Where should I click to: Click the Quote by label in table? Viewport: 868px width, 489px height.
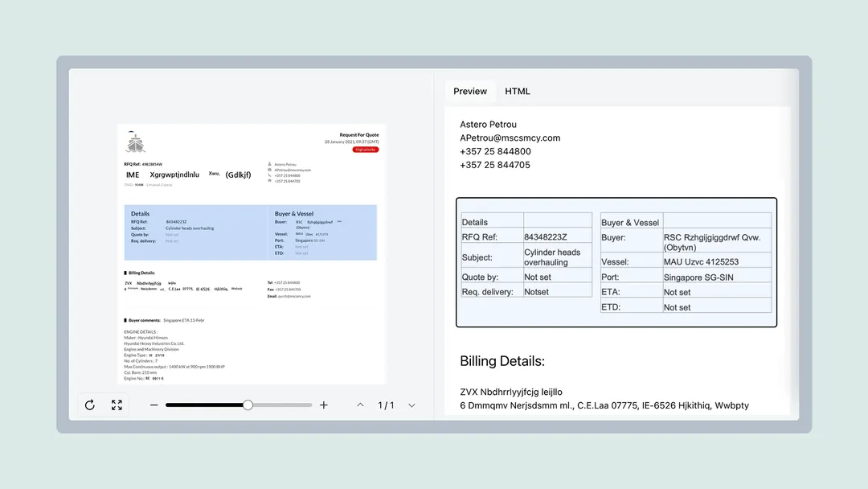point(480,277)
